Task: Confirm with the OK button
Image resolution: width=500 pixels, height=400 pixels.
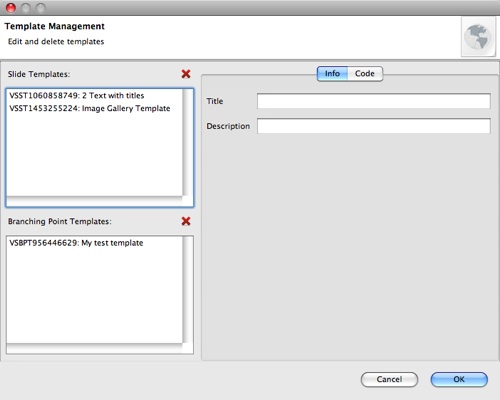Action: click(459, 379)
